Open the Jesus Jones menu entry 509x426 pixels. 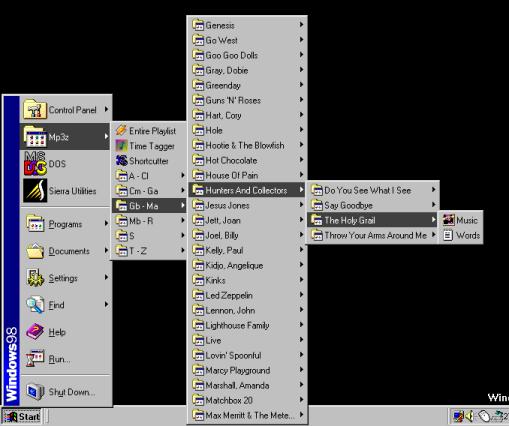[247, 205]
